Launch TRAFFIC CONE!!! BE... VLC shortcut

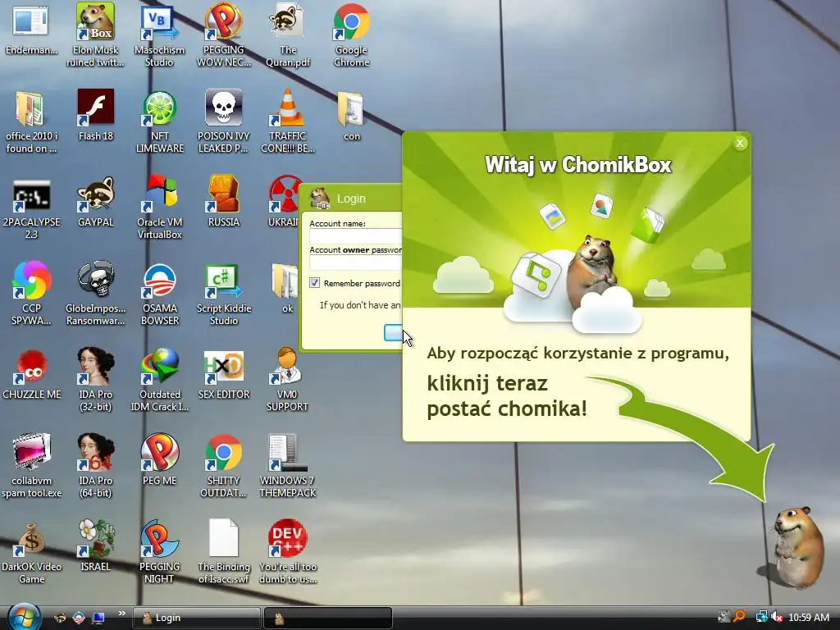tap(288, 122)
